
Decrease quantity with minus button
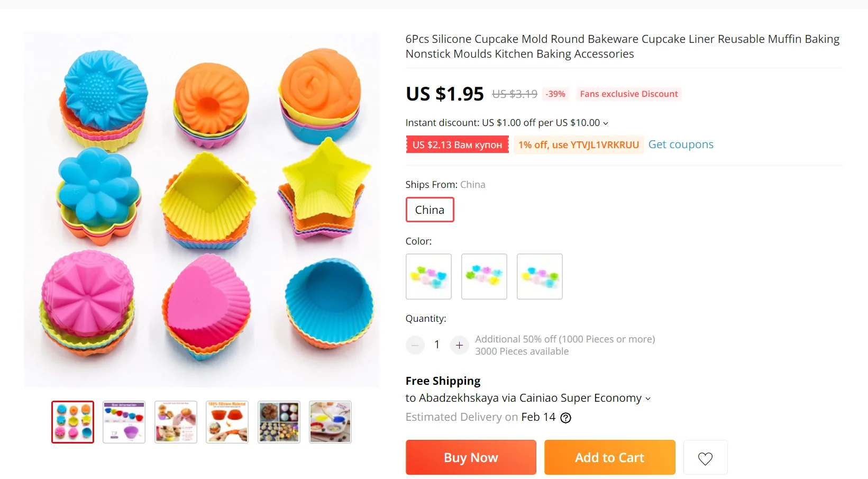coord(415,346)
